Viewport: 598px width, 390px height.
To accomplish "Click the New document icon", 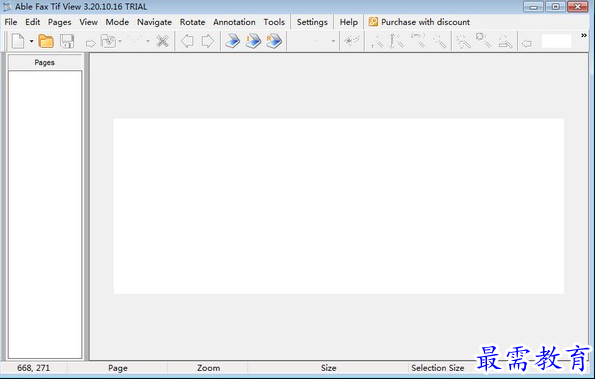I will (x=18, y=41).
